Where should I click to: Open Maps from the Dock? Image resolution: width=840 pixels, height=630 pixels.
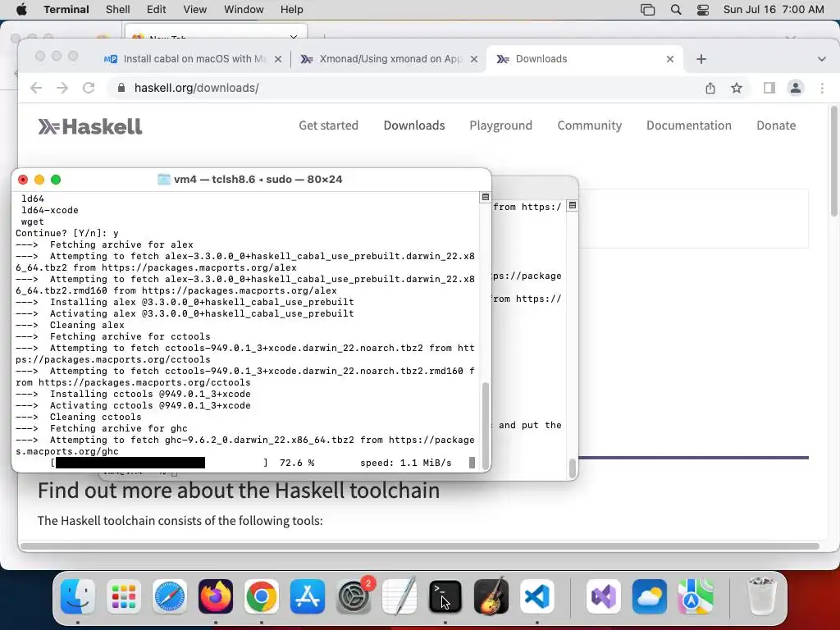point(696,596)
